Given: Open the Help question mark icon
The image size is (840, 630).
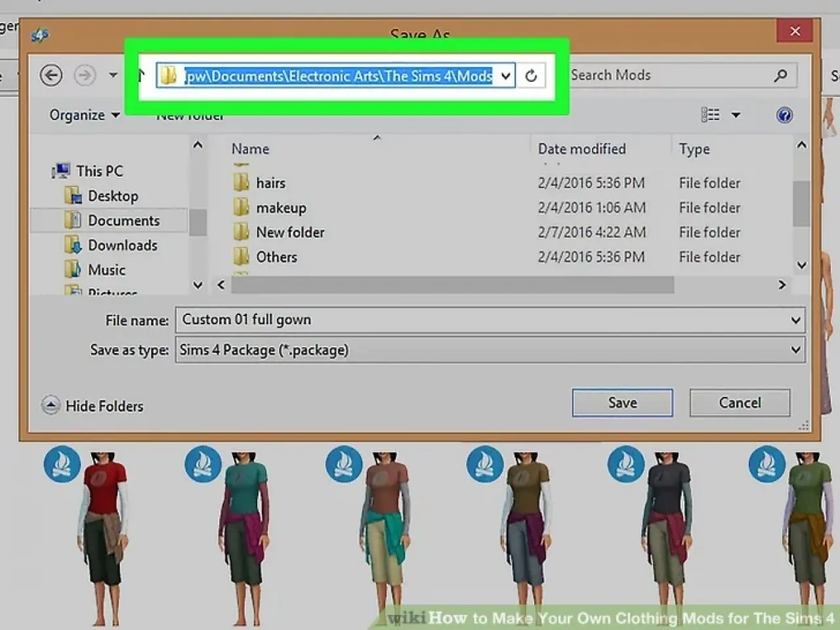Looking at the screenshot, I should (784, 115).
